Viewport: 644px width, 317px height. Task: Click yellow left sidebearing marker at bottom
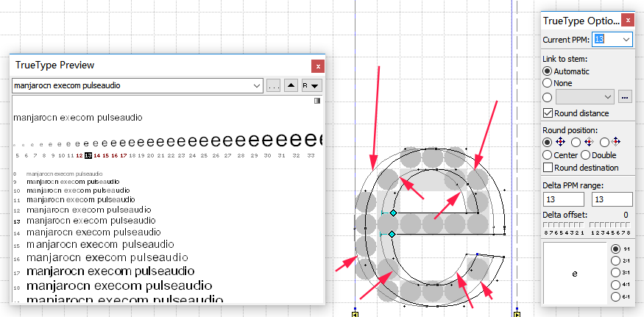tap(355, 314)
